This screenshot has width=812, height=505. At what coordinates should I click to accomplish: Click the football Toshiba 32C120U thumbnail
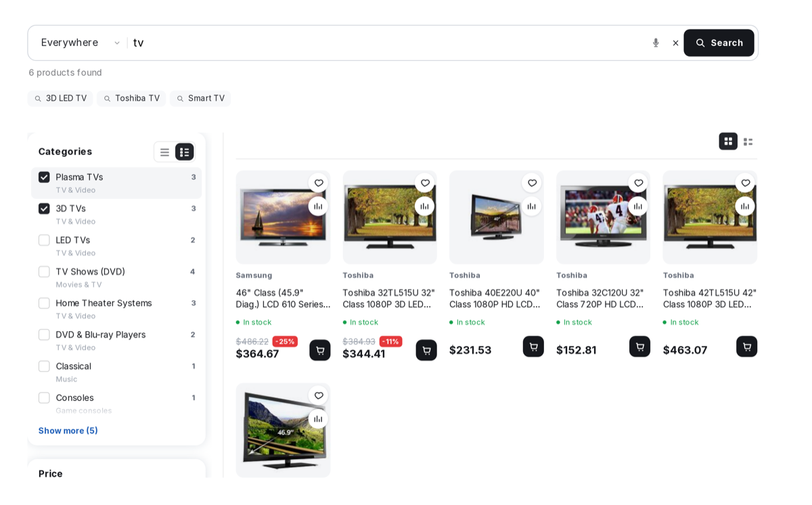(603, 217)
